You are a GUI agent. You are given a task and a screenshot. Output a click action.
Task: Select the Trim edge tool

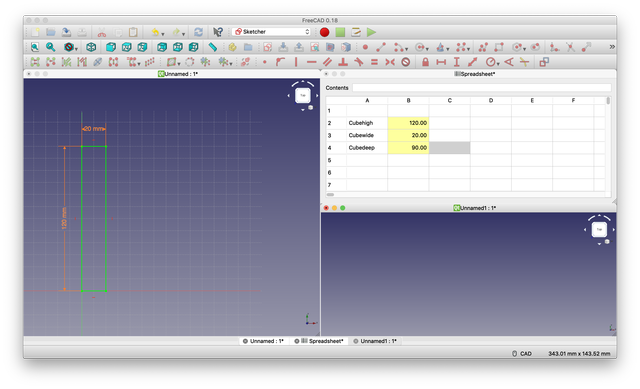click(x=571, y=47)
